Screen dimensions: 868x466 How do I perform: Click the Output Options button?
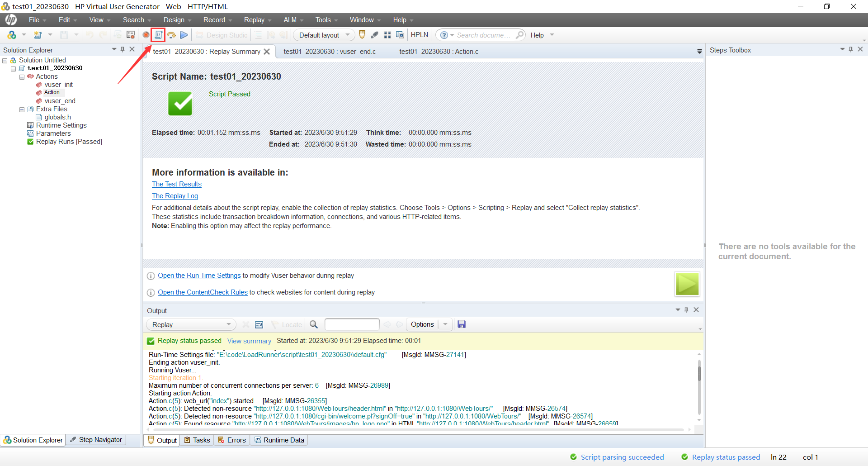pos(422,324)
